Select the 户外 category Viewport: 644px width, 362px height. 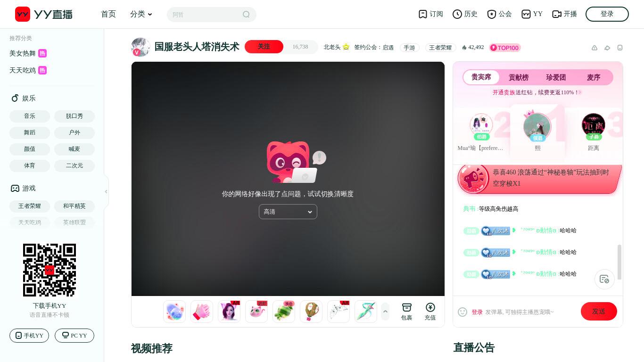[74, 132]
